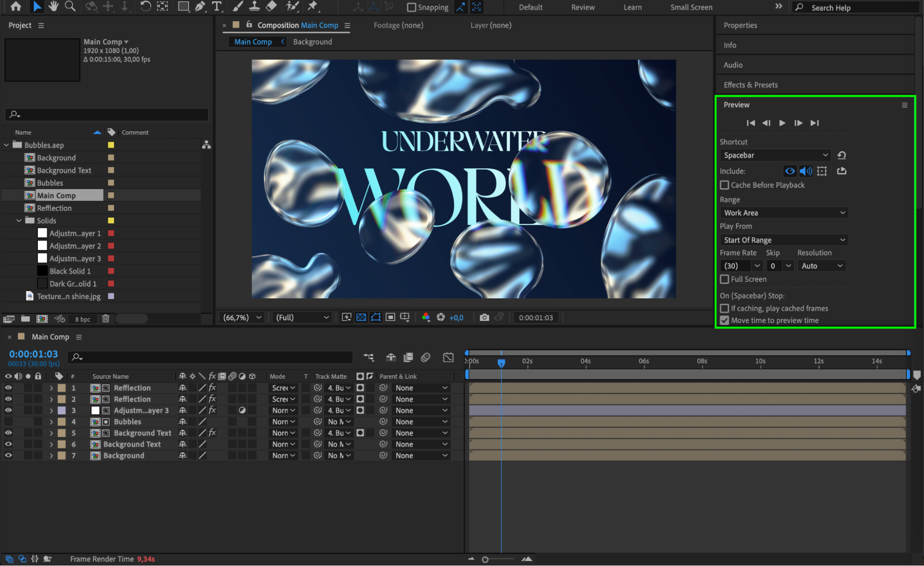The image size is (924, 566).
Task: Click the trash icon in Project panel
Action: [x=106, y=319]
